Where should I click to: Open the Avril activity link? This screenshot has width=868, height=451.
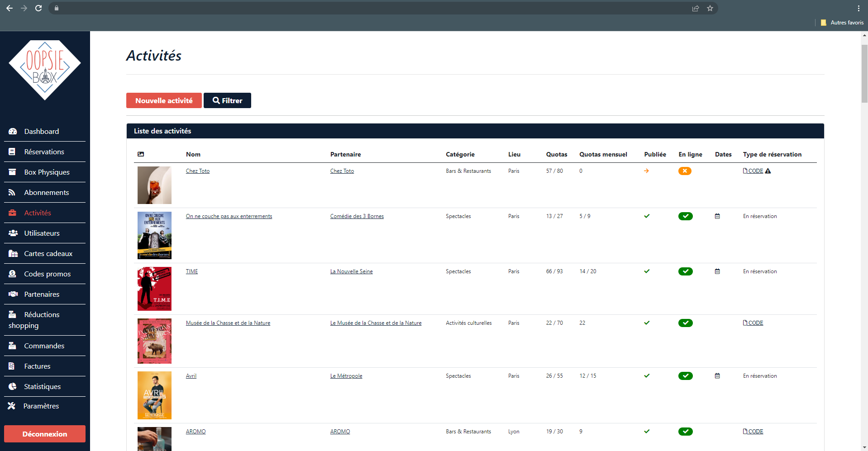pos(191,376)
